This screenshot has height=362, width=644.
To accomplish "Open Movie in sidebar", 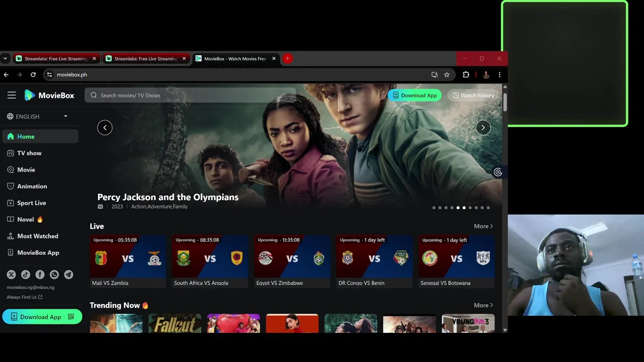I will pos(40,169).
